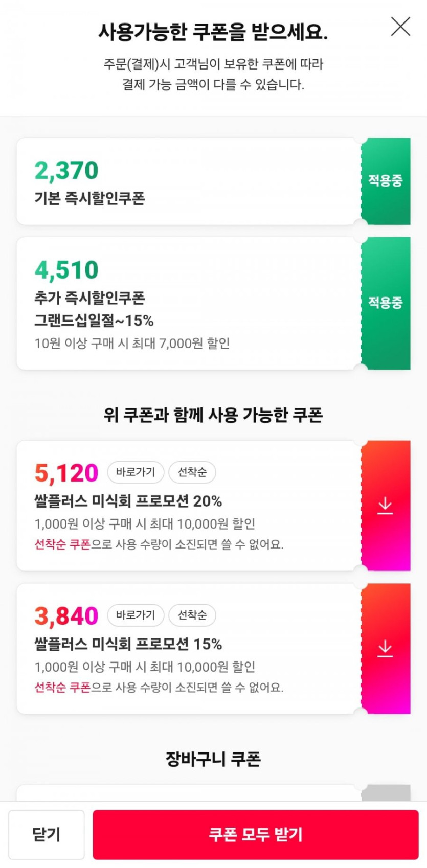Tap 선착순 tag on the 5,120 coupon

tap(192, 472)
